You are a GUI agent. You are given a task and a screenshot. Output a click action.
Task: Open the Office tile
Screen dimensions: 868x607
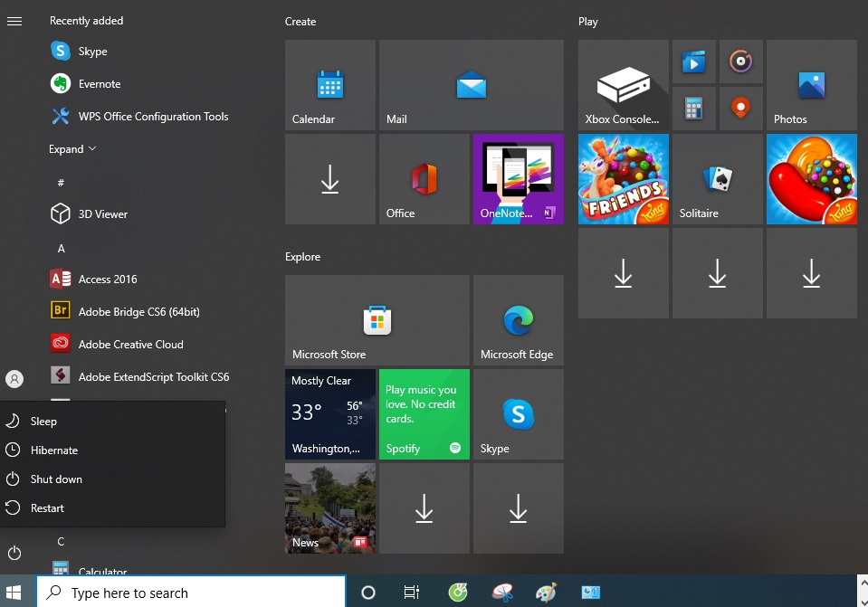[424, 179]
